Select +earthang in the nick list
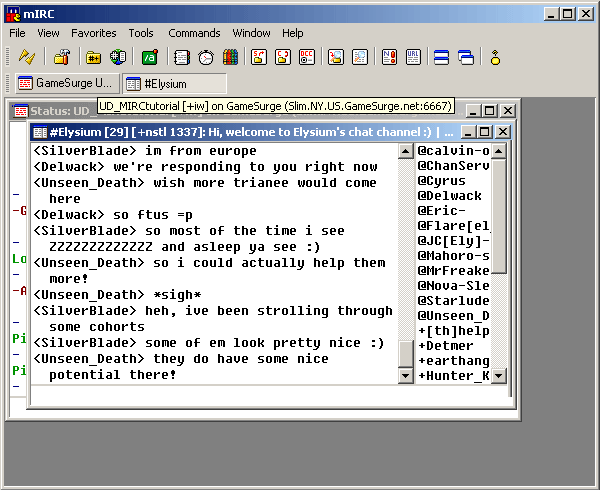 coord(453,360)
